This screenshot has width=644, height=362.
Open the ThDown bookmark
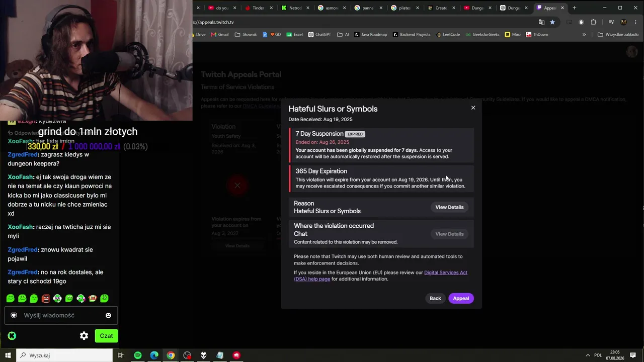point(537,35)
